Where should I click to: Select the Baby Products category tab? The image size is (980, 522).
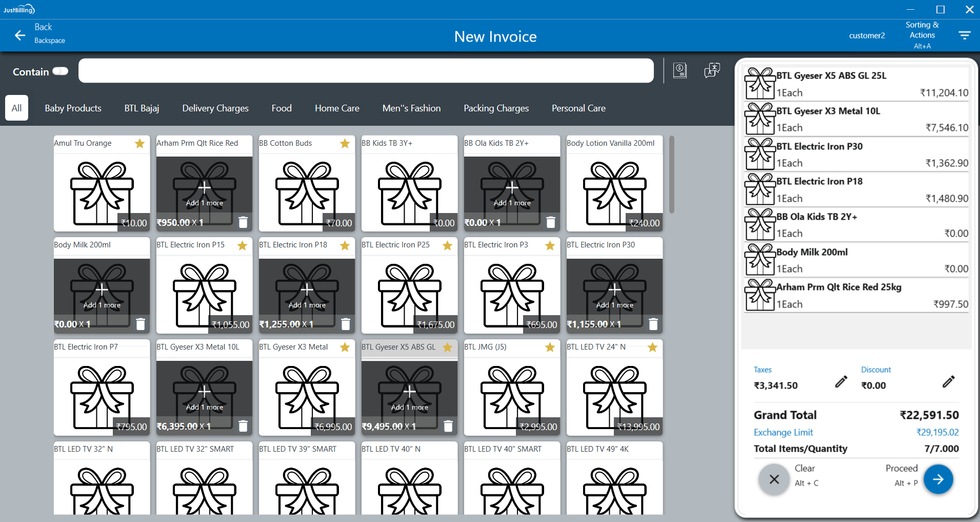click(x=73, y=108)
